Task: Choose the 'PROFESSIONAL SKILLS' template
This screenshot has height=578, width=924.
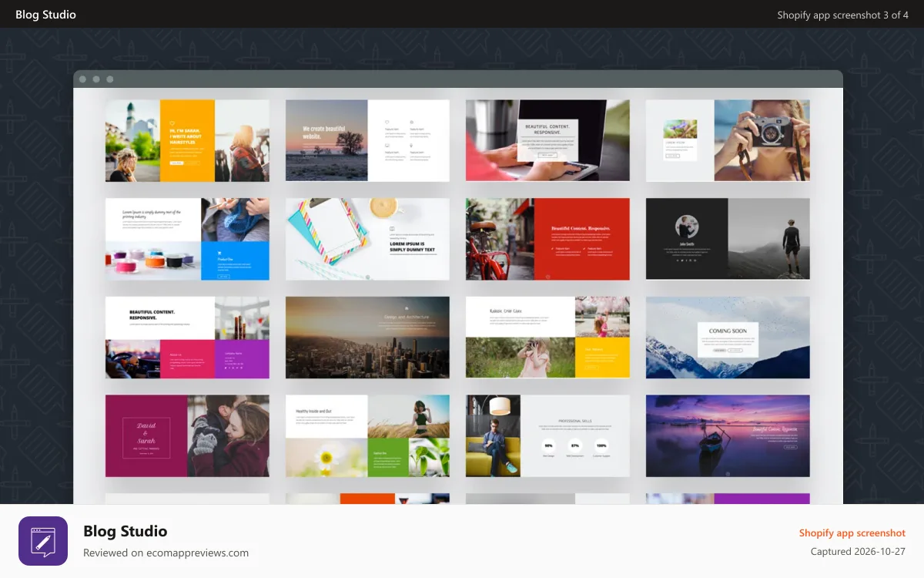Action: coord(547,436)
